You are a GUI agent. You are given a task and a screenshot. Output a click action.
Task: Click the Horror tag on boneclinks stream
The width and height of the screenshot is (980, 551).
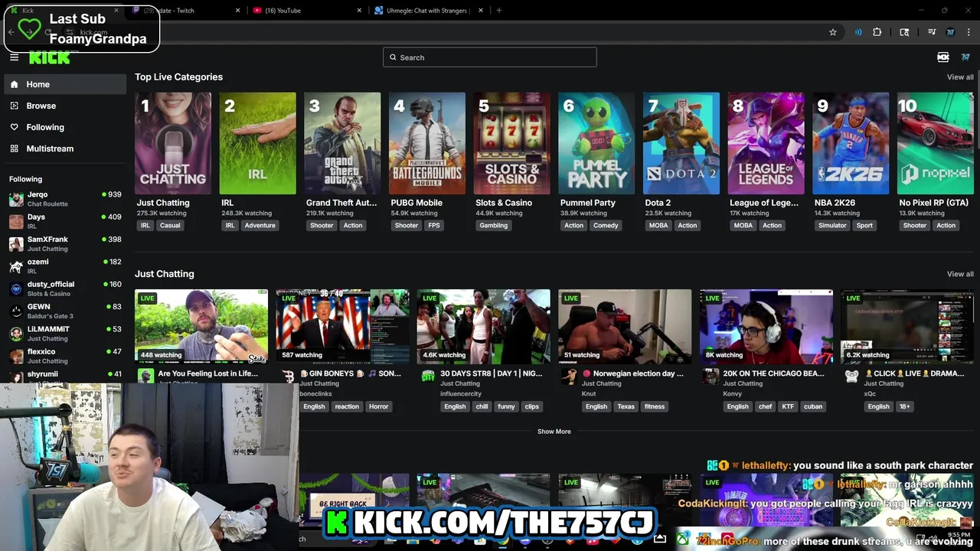click(379, 406)
